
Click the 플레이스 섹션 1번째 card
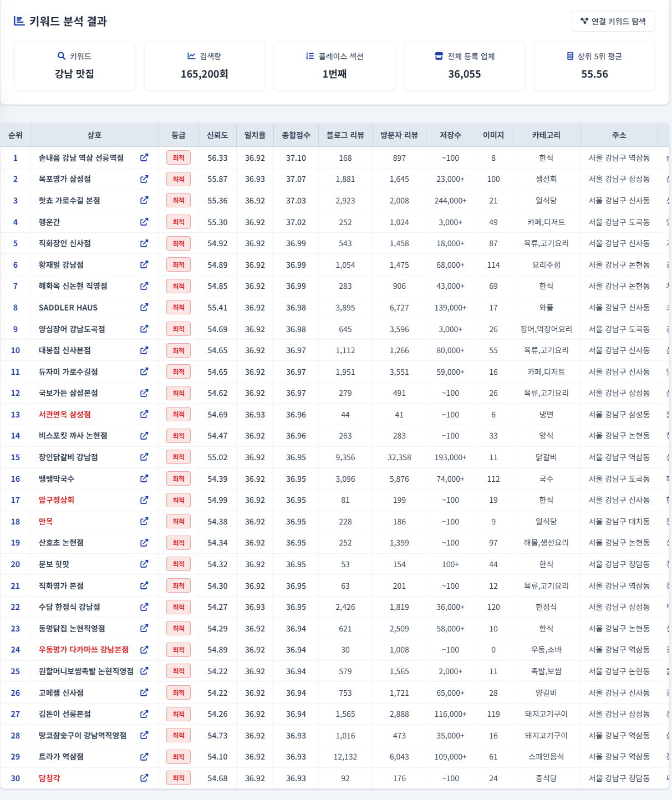(x=334, y=65)
